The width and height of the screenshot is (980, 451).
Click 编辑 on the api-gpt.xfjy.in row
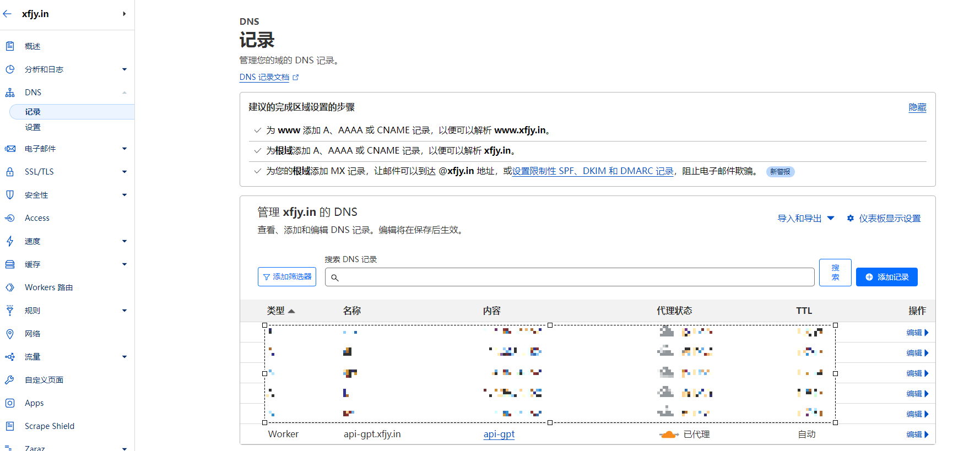point(918,434)
